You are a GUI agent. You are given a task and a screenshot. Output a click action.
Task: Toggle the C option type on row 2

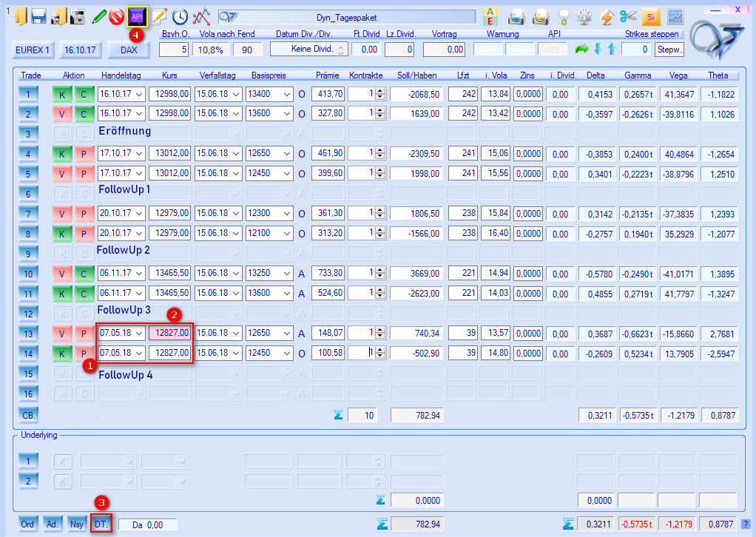84,114
